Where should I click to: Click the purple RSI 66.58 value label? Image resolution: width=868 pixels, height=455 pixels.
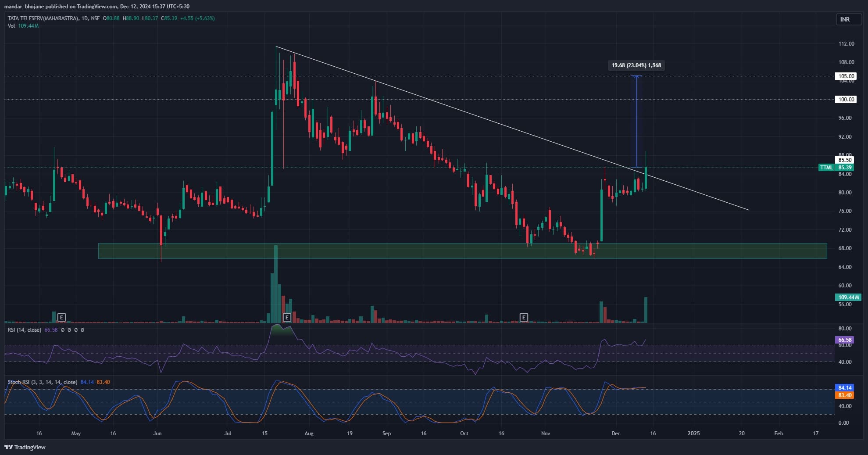(844, 340)
